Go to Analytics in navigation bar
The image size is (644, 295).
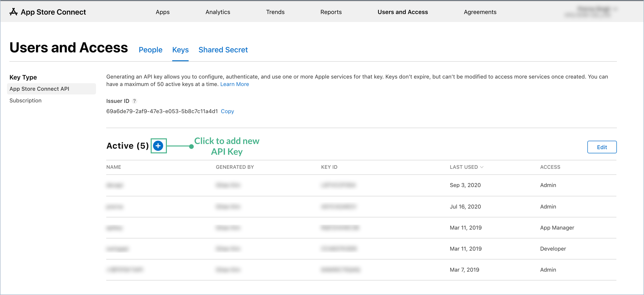tap(217, 12)
